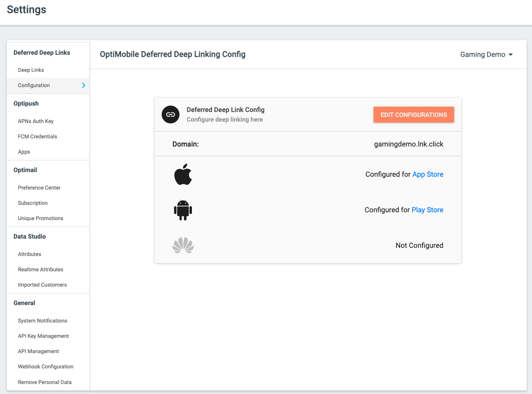This screenshot has height=394, width=532.
Task: Click the gamingdemo.lnk.click domain value
Action: tap(409, 144)
